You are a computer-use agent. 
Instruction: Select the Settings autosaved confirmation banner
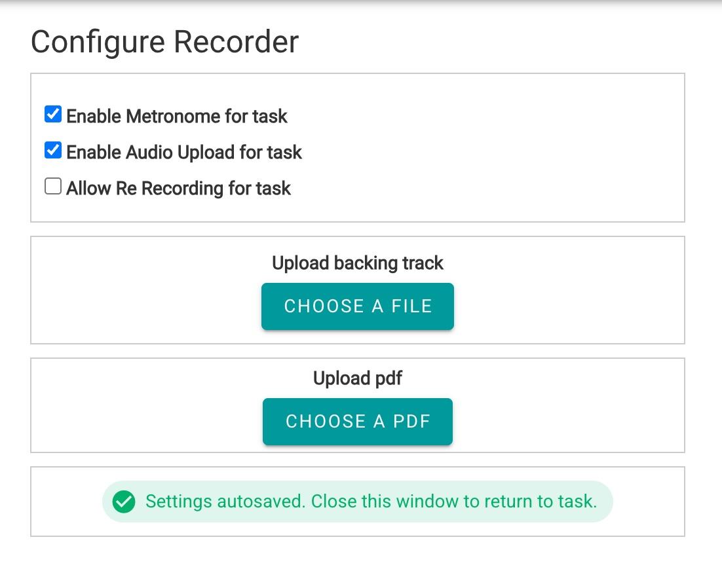(357, 501)
